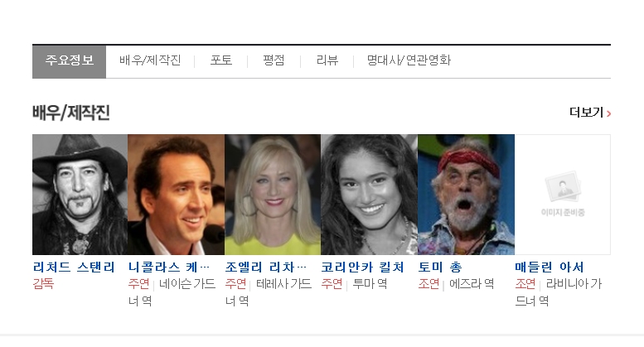This screenshot has width=644, height=347.
Task: Click the 토미 총 name link
Action: pyautogui.click(x=440, y=267)
